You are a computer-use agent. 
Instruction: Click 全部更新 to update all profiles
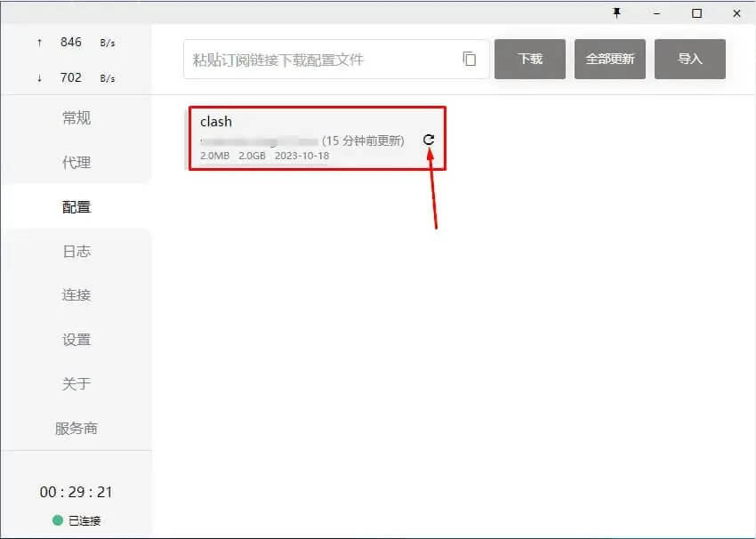pos(609,60)
